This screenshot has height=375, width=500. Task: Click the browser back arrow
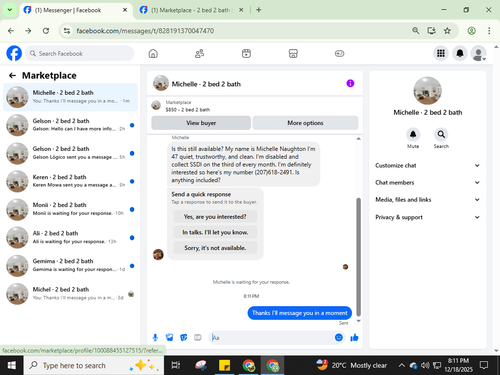point(11,31)
